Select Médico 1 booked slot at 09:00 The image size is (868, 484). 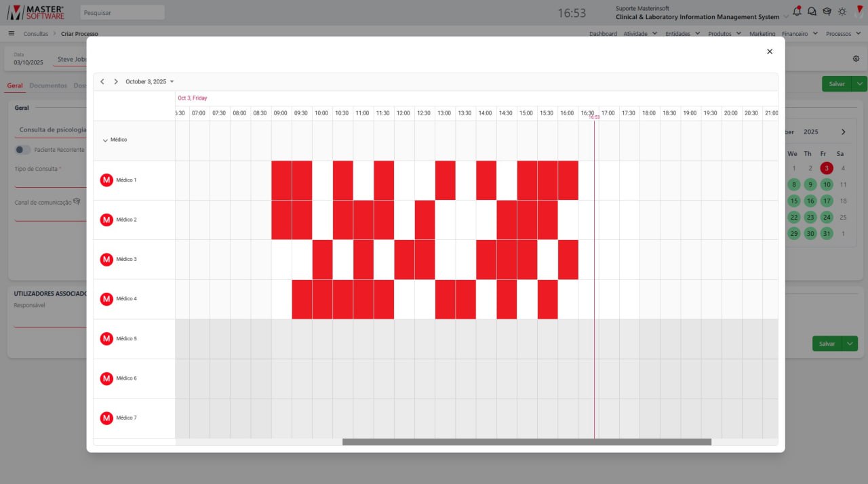pos(281,180)
